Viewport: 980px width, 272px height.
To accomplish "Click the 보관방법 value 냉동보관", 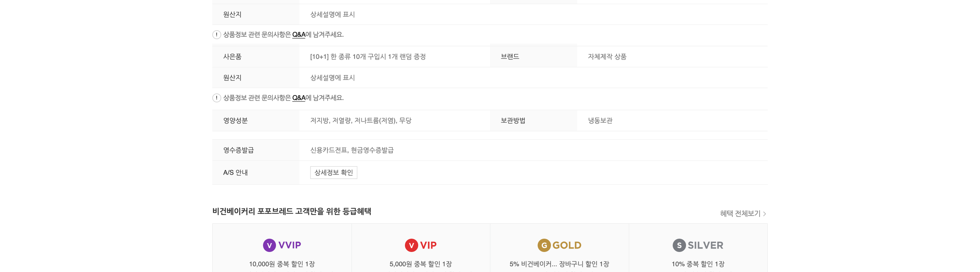I will click(x=600, y=121).
